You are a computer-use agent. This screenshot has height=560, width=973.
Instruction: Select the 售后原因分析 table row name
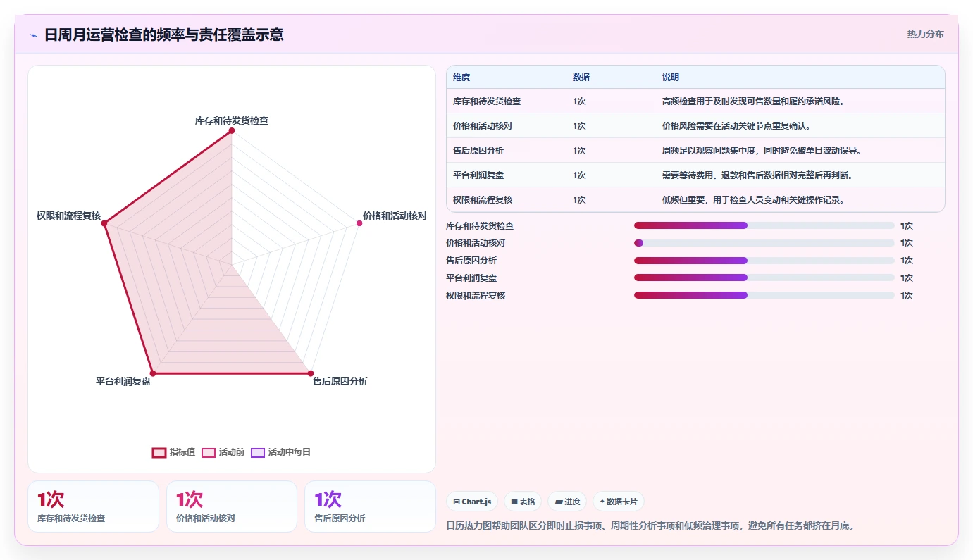(478, 151)
